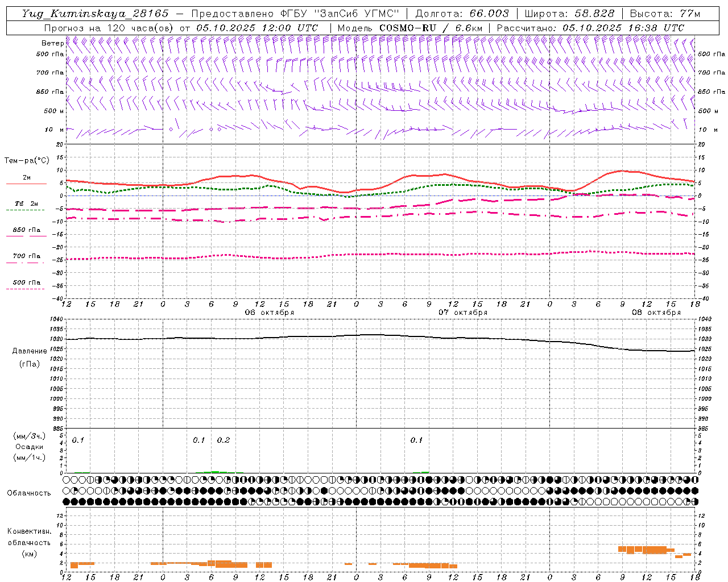The height and width of the screenshot is (582, 728).
Task: Click the (мм/1ч.) precipitation unit label
Action: click(x=30, y=458)
